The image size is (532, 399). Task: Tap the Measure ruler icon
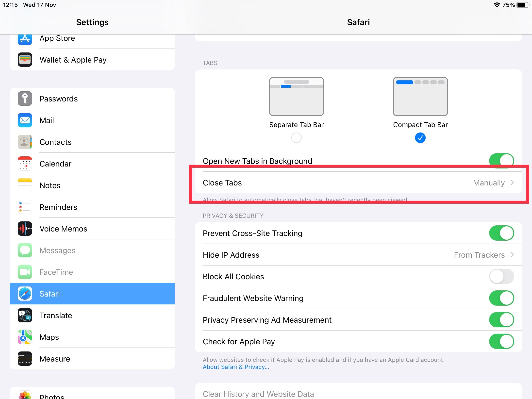pyautogui.click(x=25, y=359)
